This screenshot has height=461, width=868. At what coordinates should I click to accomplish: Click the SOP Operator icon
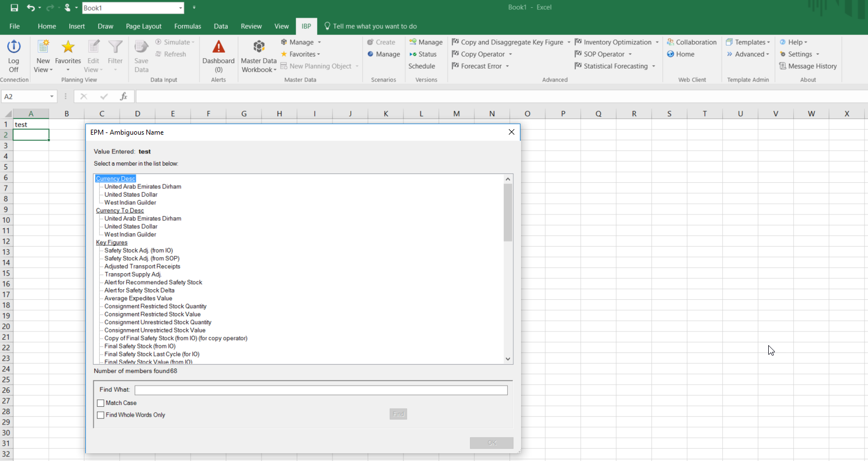(578, 54)
